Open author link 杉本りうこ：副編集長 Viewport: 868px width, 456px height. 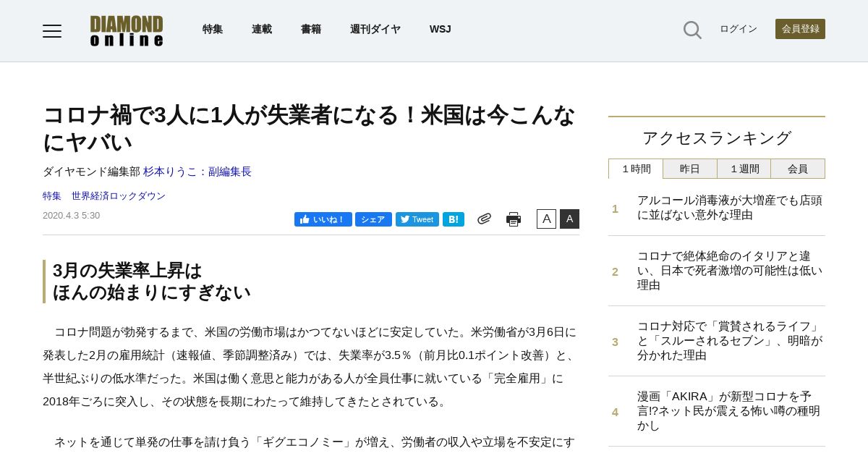click(197, 172)
